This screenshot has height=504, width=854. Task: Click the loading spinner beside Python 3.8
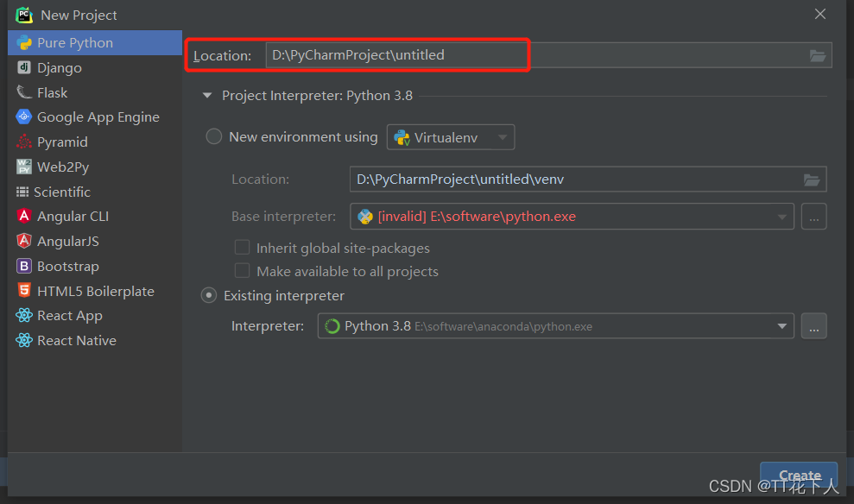pyautogui.click(x=332, y=326)
